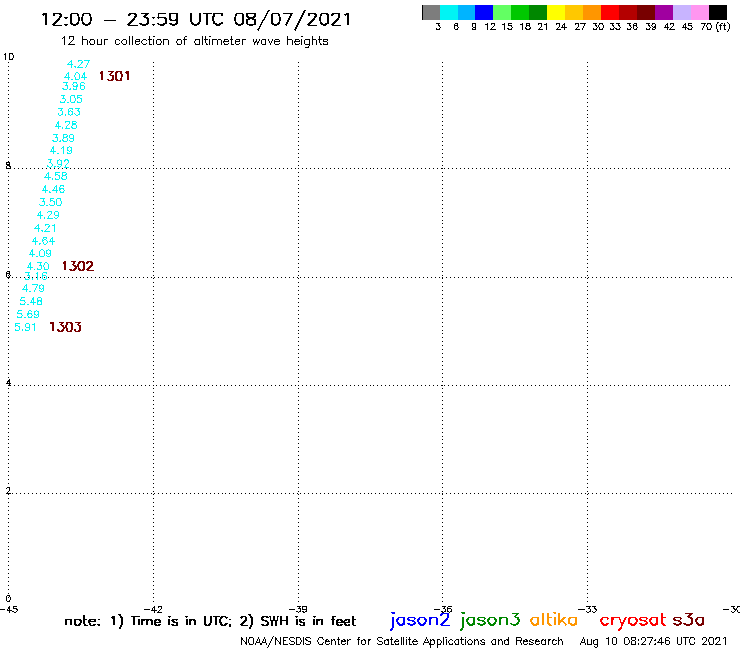Click the wave height value 3.16
740x650 pixels.
36,276
